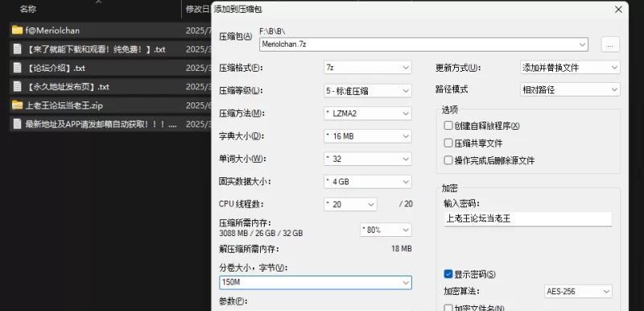Image resolution: width=644 pixels, height=311 pixels.
Task: Click the browse "..." button for archive path
Action: tap(610, 44)
